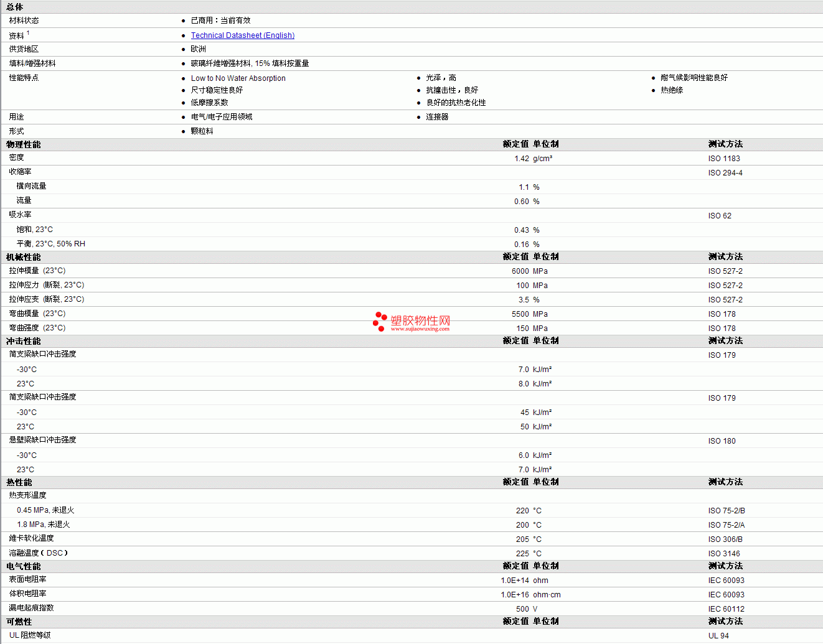Image resolution: width=823 pixels, height=644 pixels.
Task: Select the '横向流量' shrinkage row label
Action: click(31, 186)
